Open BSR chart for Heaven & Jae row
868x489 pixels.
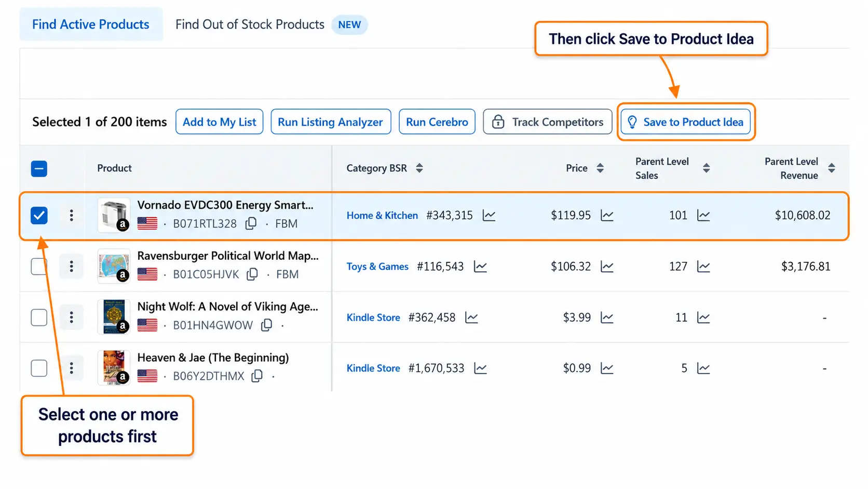(x=481, y=368)
